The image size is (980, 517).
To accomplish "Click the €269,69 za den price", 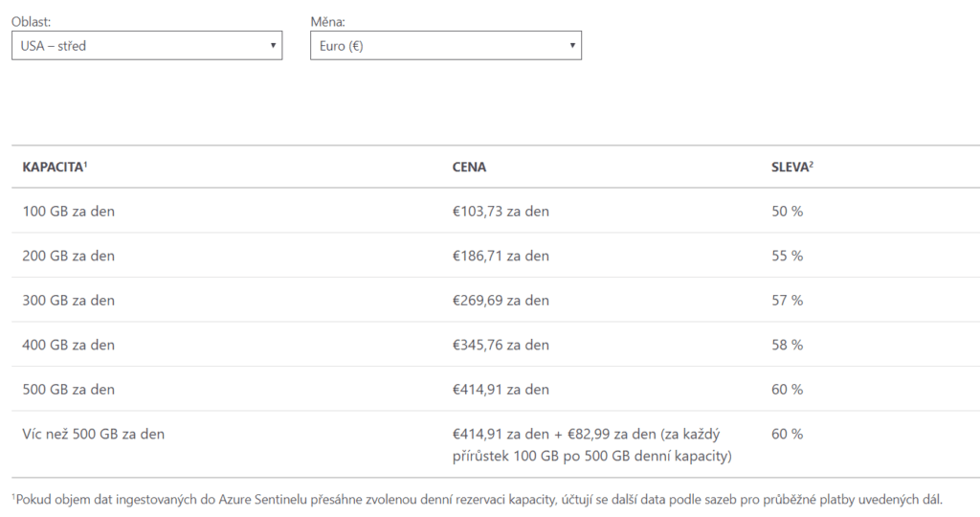I will [501, 300].
